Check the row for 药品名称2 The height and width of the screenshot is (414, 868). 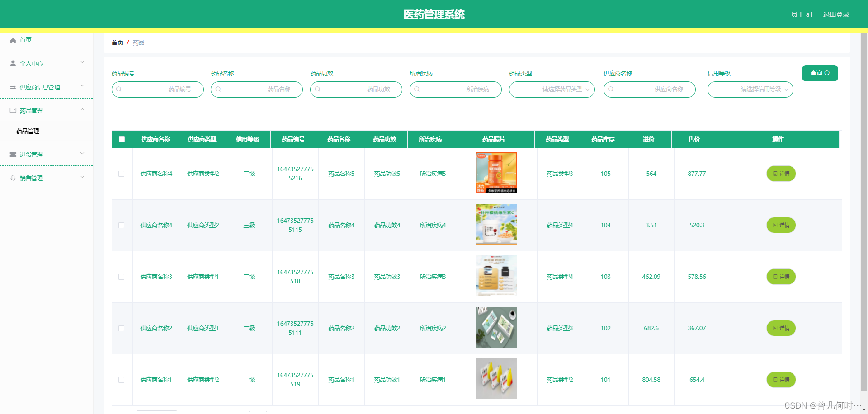coord(121,328)
